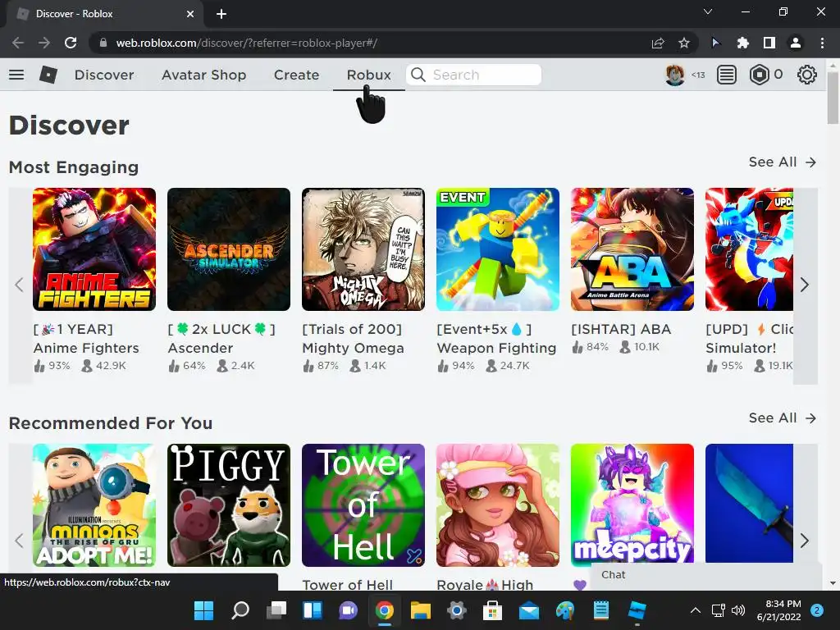Click the address bar URL

click(246, 43)
